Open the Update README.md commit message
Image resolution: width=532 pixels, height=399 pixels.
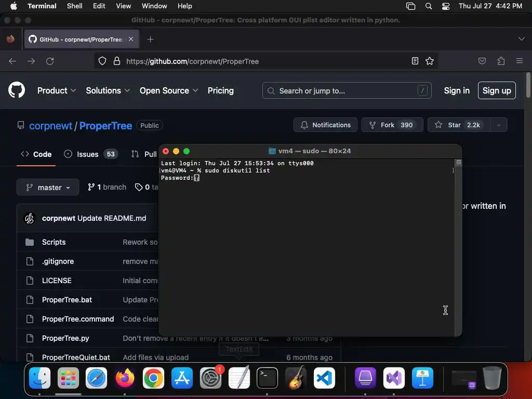[112, 218]
